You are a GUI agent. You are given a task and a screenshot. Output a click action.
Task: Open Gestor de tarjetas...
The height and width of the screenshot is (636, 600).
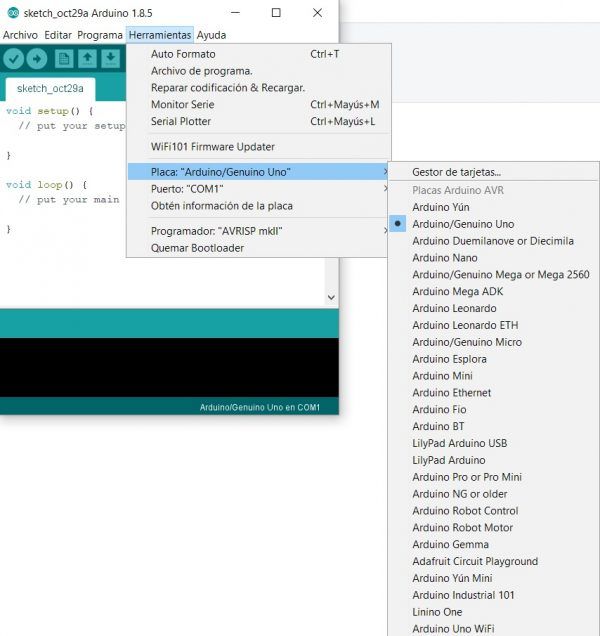(494, 172)
